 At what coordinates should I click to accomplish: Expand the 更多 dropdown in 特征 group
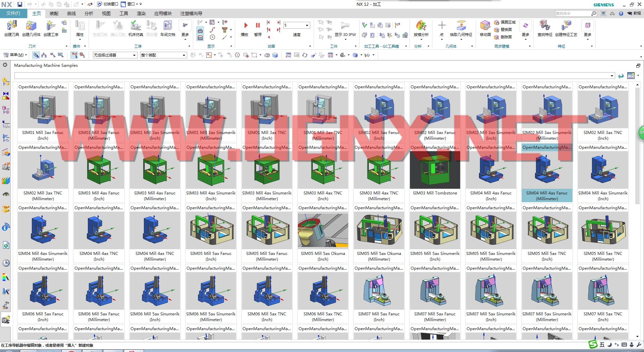588,30
